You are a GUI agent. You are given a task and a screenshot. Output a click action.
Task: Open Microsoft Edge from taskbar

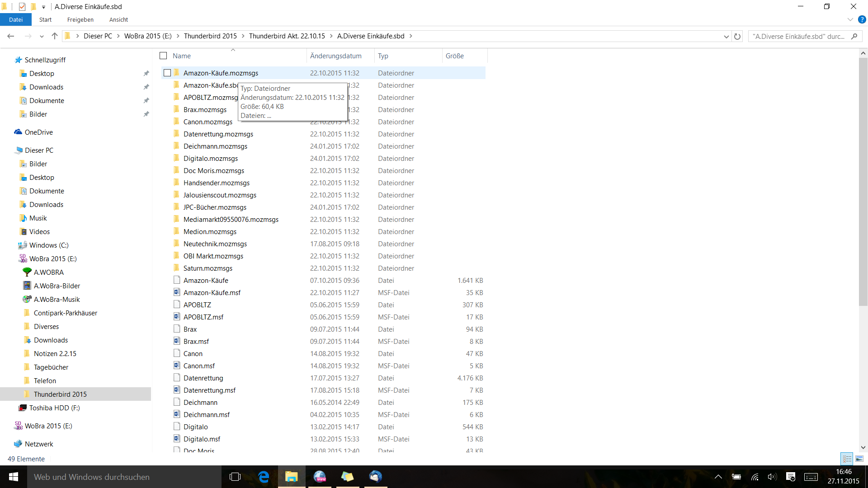pos(264,477)
